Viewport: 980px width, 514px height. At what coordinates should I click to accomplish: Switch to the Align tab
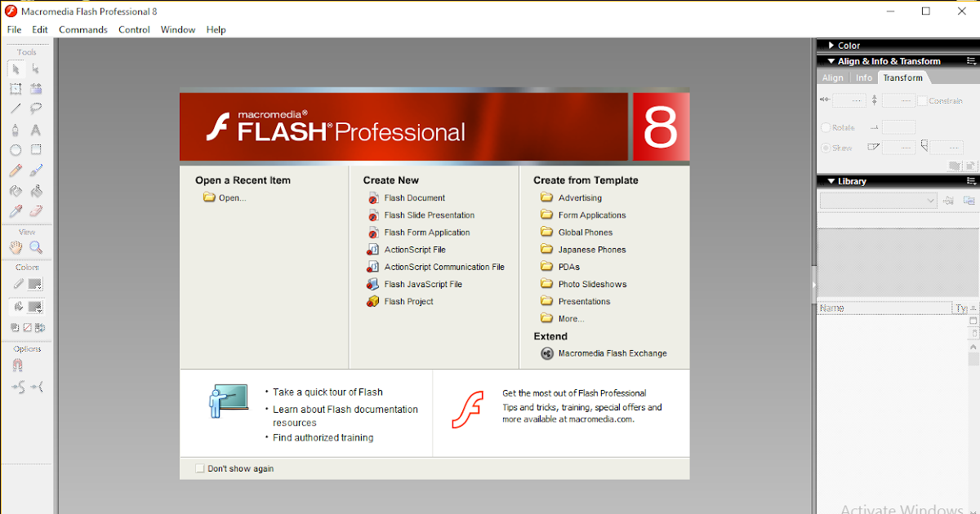(833, 78)
